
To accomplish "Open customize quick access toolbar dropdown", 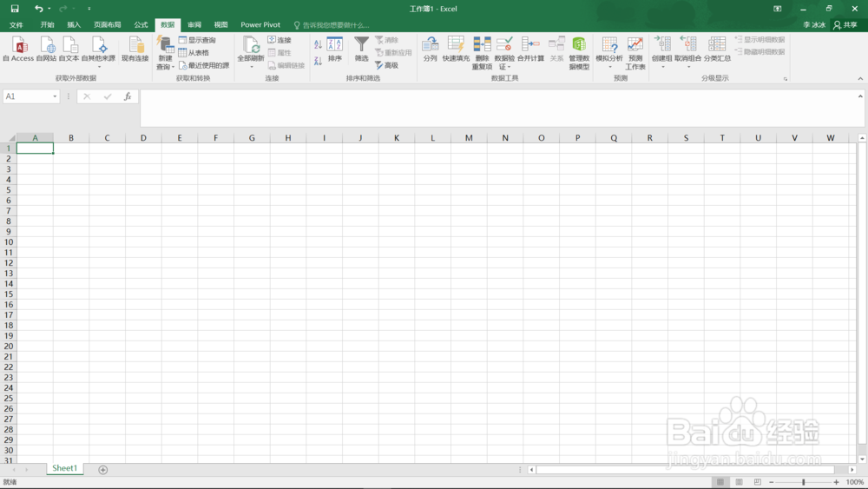I will (x=89, y=9).
